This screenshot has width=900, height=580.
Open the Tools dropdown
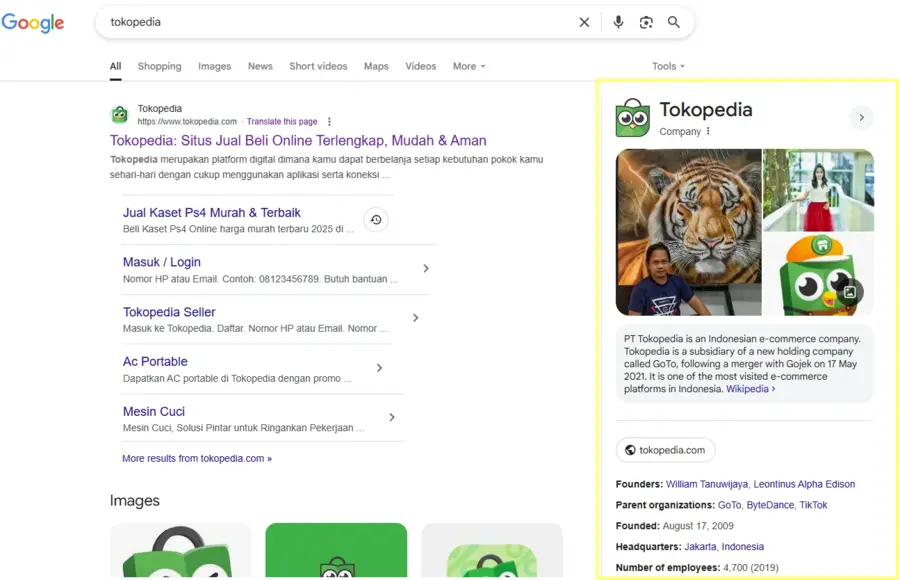click(668, 66)
